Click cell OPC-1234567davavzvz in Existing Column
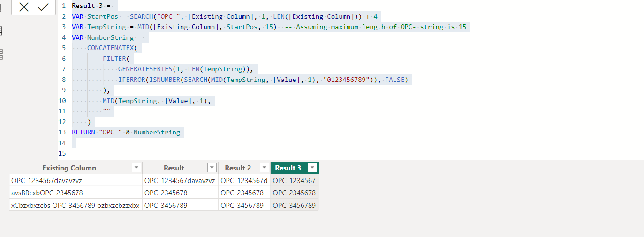The width and height of the screenshot is (644, 237). click(x=76, y=180)
